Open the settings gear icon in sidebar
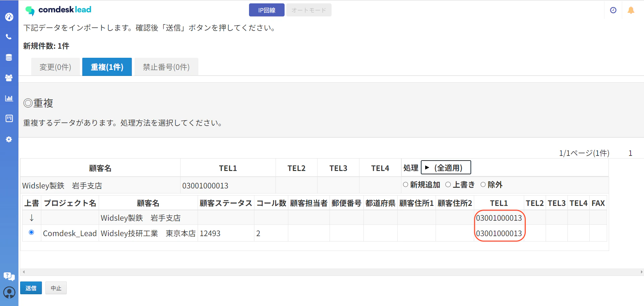Image resolution: width=644 pixels, height=306 pixels. [9, 139]
